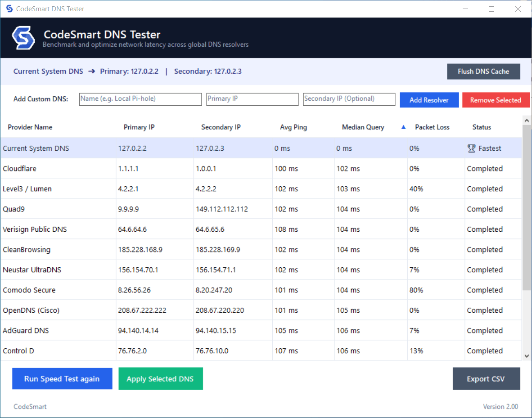Click AdGuard secondary IP 94.140.15.15
This screenshot has width=532, height=418.
click(x=216, y=330)
